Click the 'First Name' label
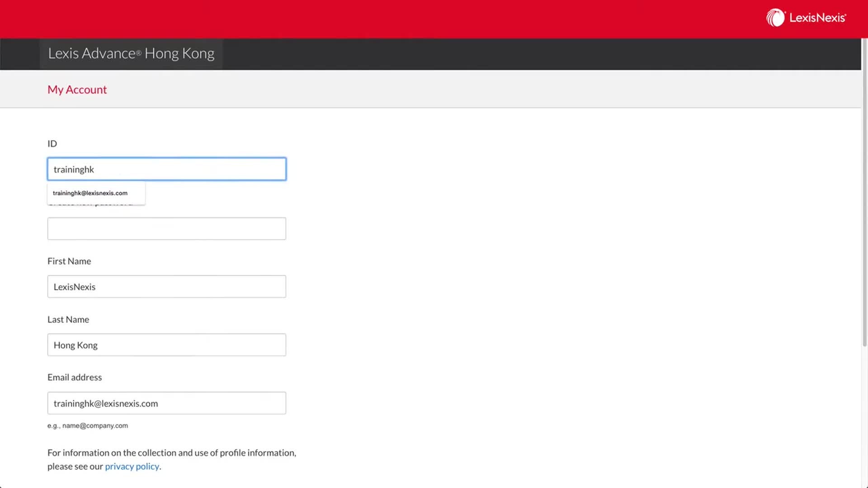This screenshot has width=868, height=488. point(69,261)
